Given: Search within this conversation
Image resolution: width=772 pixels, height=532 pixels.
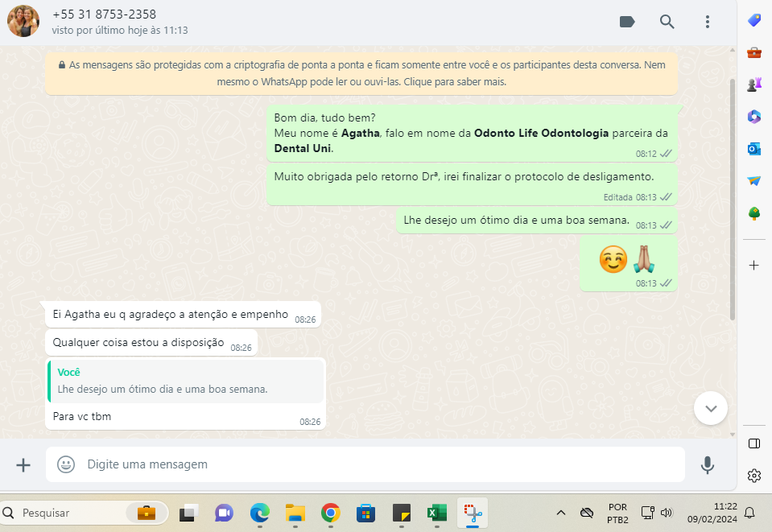Looking at the screenshot, I should (667, 22).
